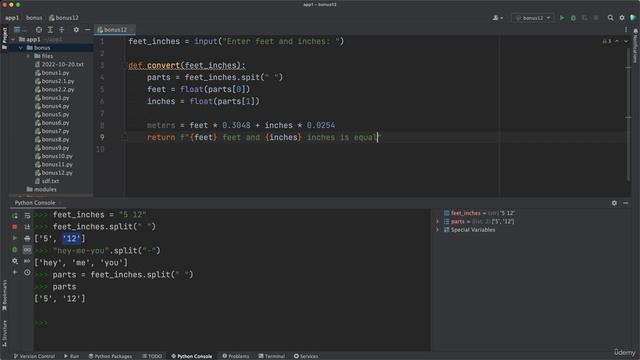The height and width of the screenshot is (360, 640).
Task: Open the TODO tool window
Action: point(152,356)
